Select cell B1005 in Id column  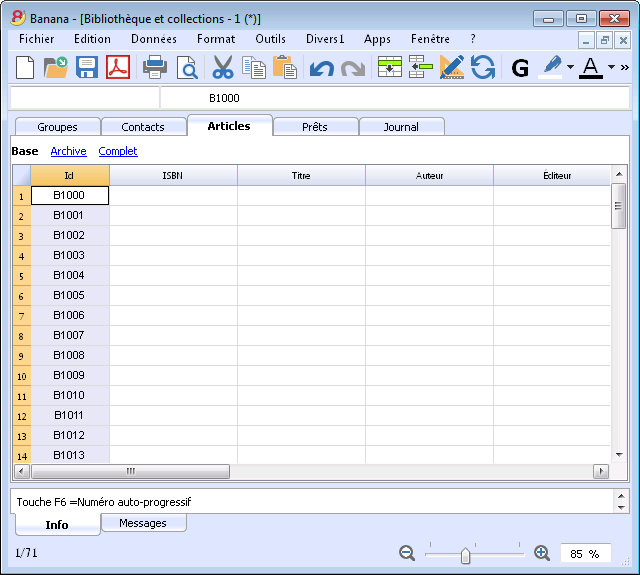click(x=69, y=295)
